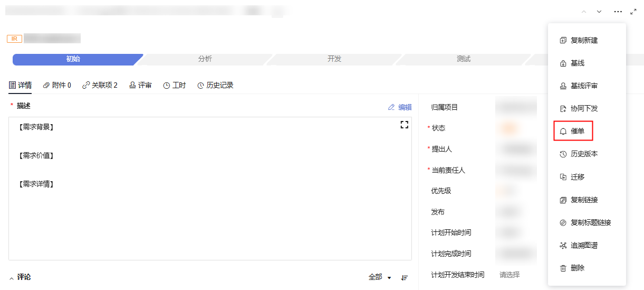Click the trash icon for 删除
The width and height of the screenshot is (644, 290).
coord(563,268)
